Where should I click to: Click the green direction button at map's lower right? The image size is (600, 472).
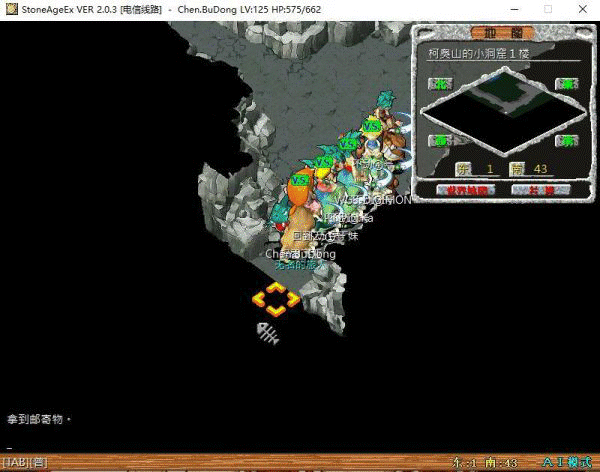[567, 140]
